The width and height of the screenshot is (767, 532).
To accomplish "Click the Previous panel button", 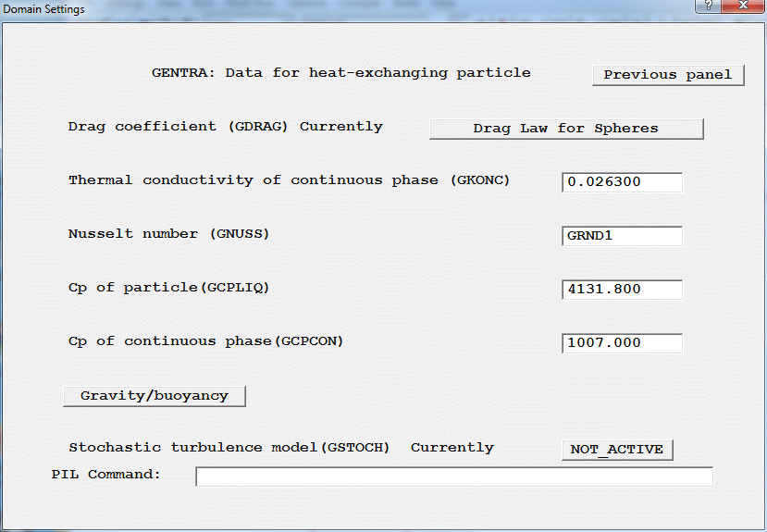I will [x=668, y=75].
